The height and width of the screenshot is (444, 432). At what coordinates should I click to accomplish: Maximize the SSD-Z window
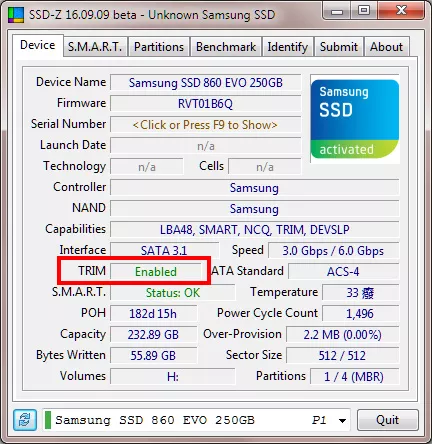pyautogui.click(x=364, y=11)
